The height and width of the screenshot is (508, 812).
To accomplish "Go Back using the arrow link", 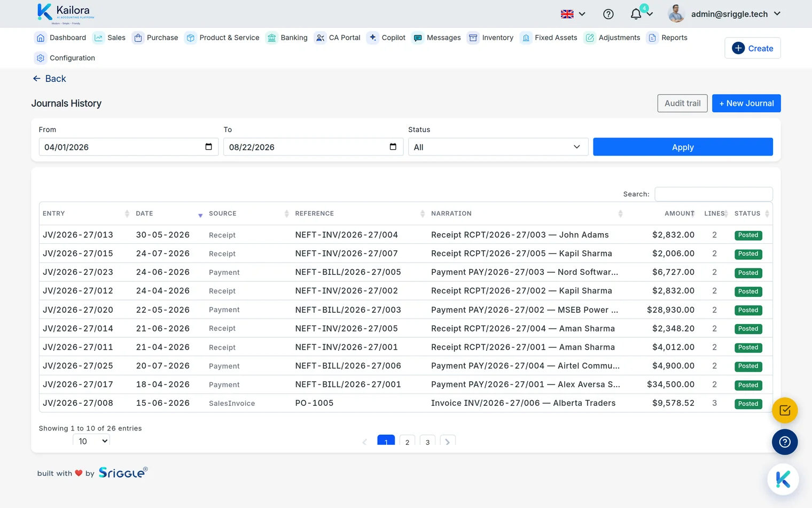I will (x=49, y=79).
